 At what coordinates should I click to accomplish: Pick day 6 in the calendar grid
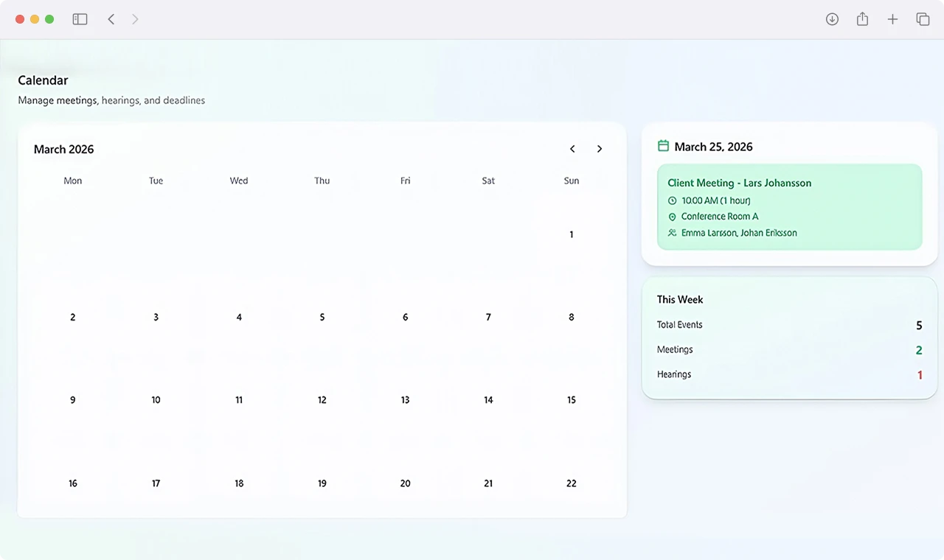405,318
